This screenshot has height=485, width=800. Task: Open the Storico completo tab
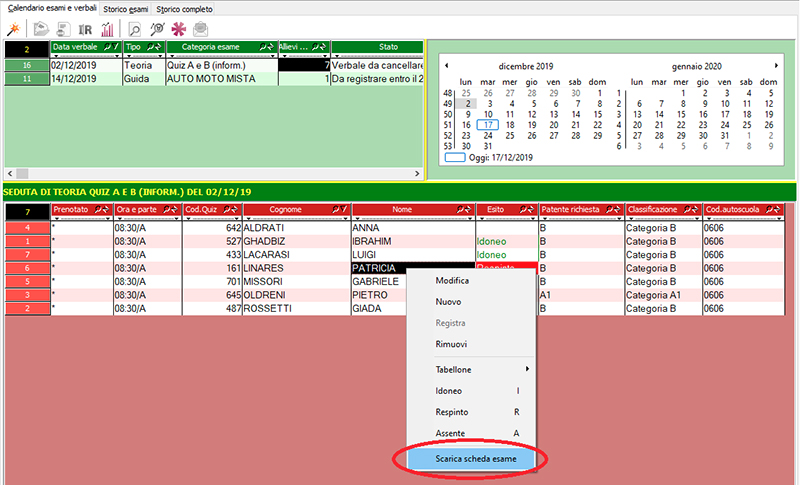click(184, 8)
